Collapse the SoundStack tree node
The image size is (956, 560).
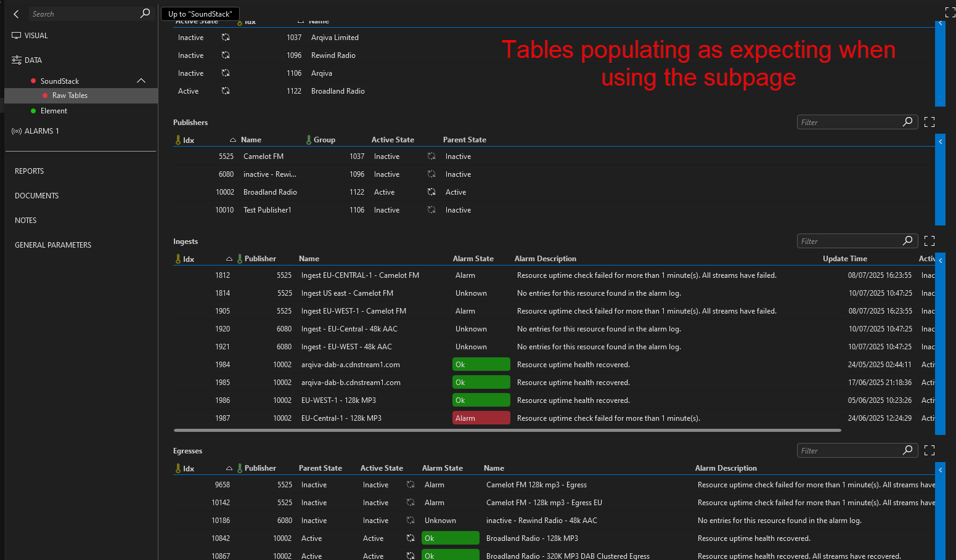141,81
